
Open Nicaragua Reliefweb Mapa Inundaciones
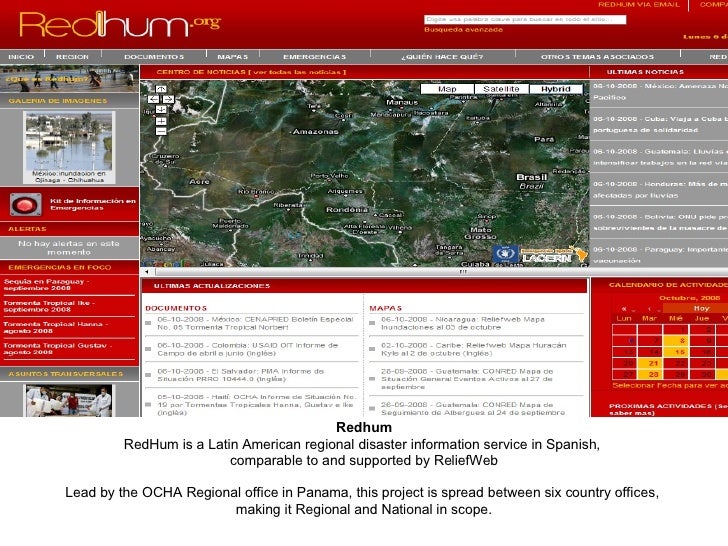click(462, 323)
